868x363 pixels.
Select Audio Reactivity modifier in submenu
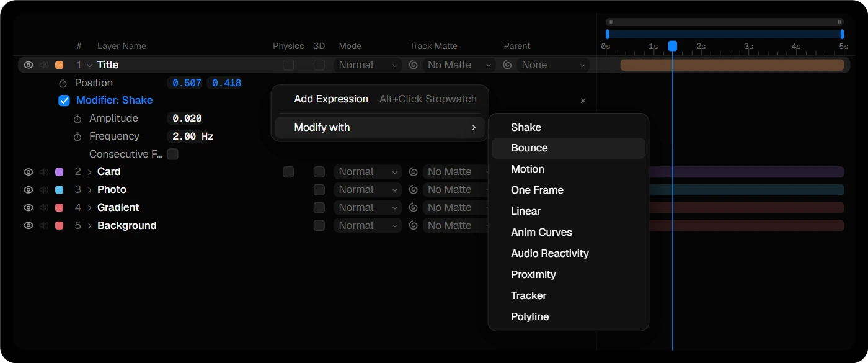click(569, 254)
